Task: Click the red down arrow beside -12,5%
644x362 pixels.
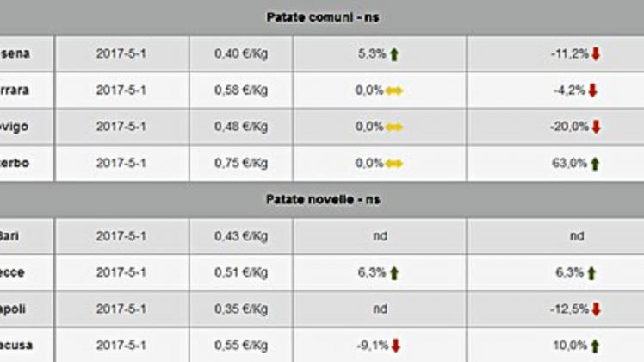Action: point(596,309)
